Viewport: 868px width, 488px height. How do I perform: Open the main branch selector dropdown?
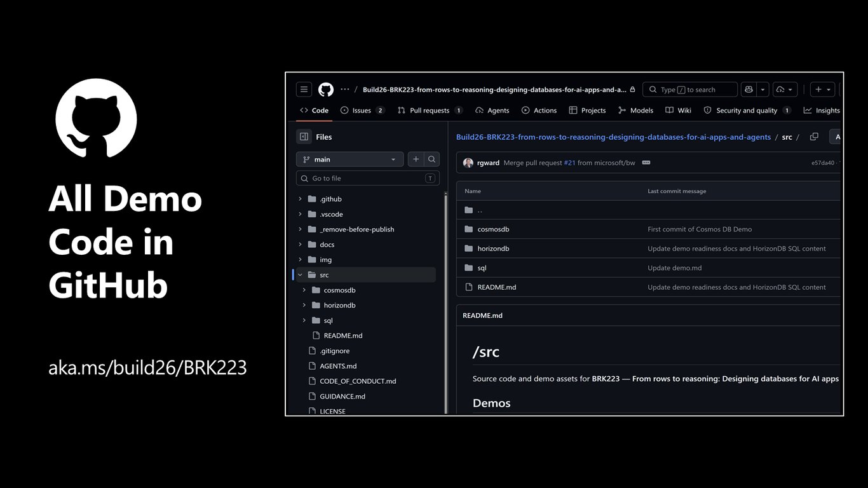[349, 159]
